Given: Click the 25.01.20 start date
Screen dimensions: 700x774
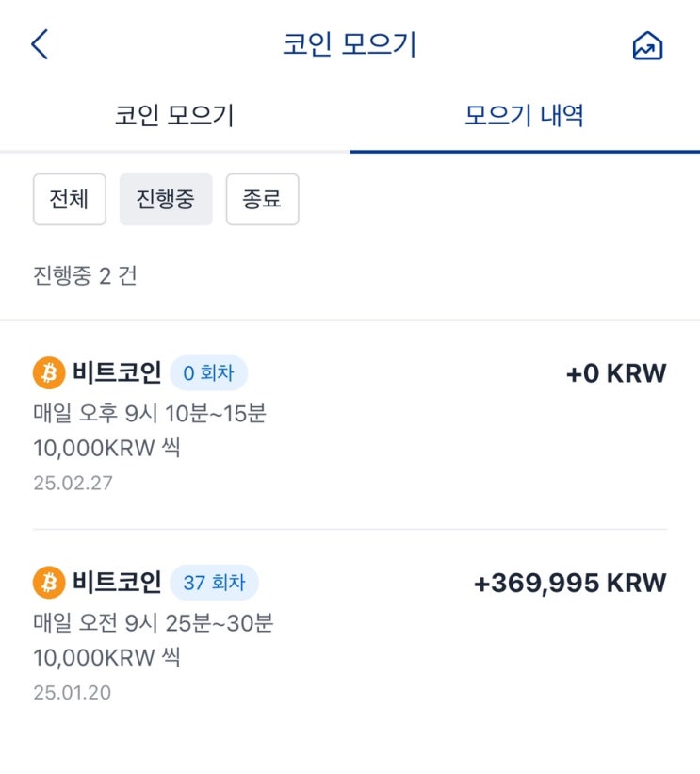Looking at the screenshot, I should click(72, 693).
